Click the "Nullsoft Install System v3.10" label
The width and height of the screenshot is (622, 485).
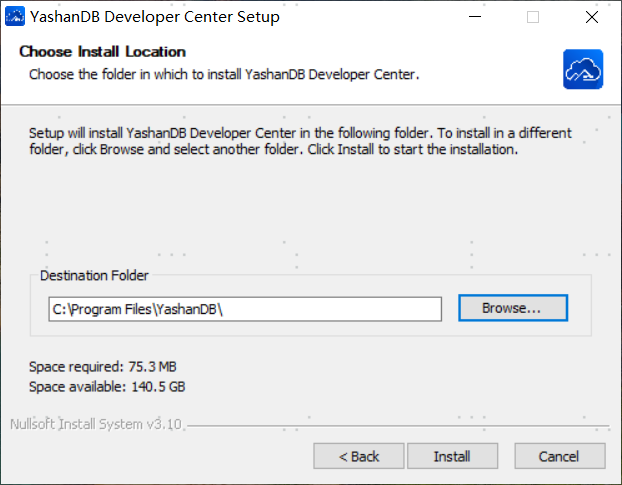[96, 423]
